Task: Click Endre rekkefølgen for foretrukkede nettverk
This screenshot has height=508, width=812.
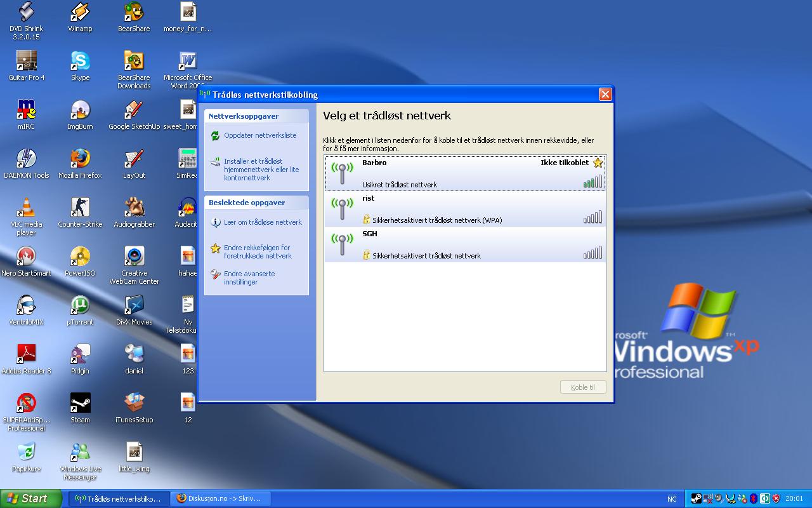Action: [251, 251]
